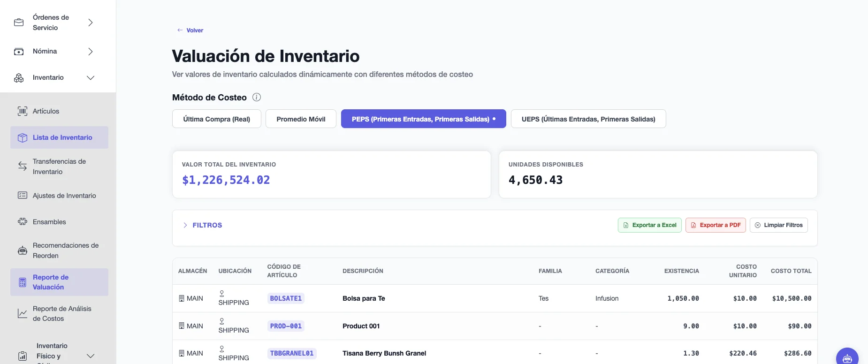Click the warehouse icon in PROD-001 row
Viewport: 868px width, 364px height.
182,326
